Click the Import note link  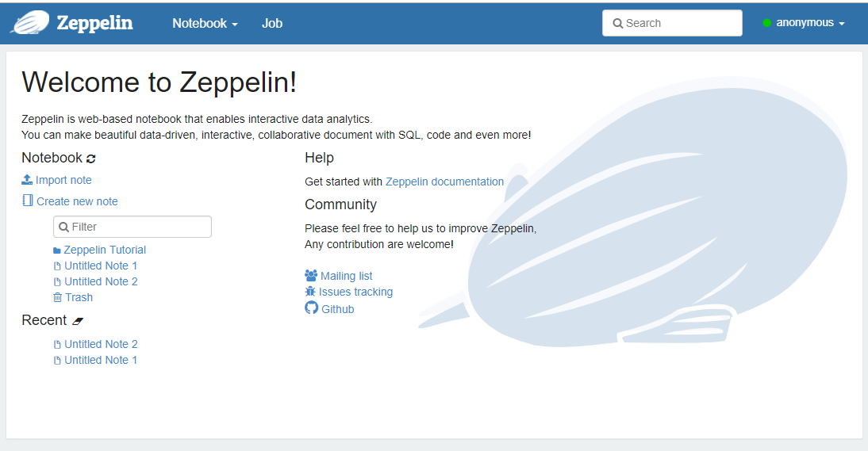pos(63,180)
